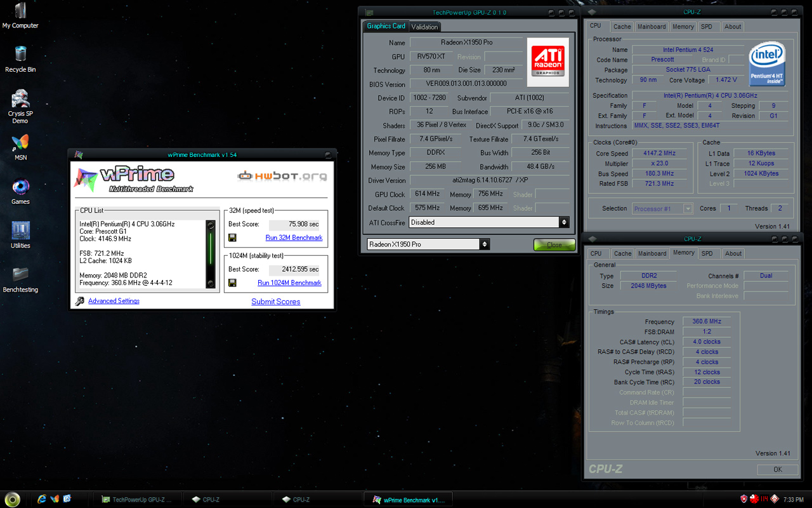Launch Crysis SP Demo desktop shortcut
The width and height of the screenshot is (812, 508).
[x=20, y=107]
